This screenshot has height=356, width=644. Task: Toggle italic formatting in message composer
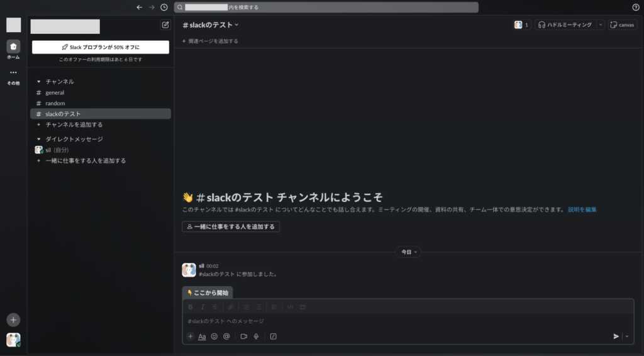click(x=203, y=307)
